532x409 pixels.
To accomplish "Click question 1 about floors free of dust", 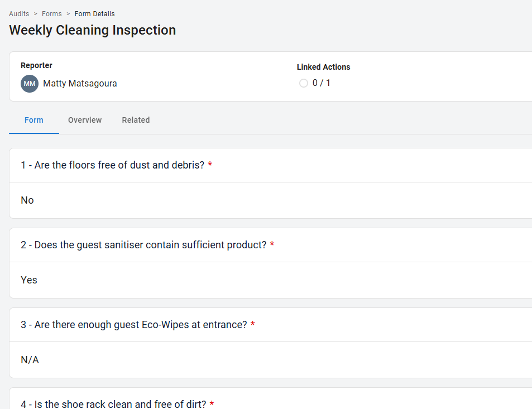I will tap(113, 165).
